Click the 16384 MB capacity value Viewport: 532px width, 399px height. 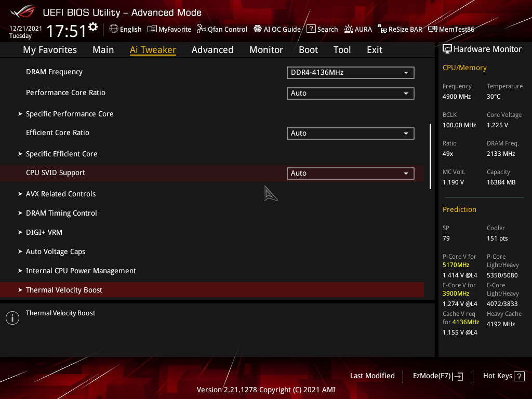501,182
